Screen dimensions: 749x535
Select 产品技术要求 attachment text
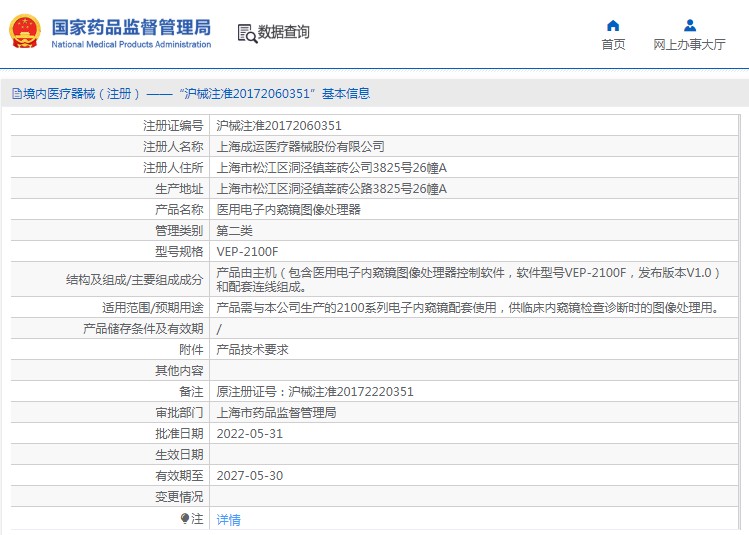(x=252, y=350)
